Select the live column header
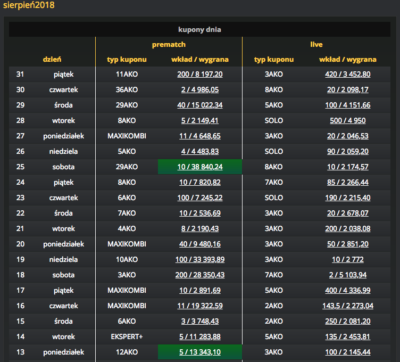The height and width of the screenshot is (362, 400). pyautogui.click(x=316, y=45)
